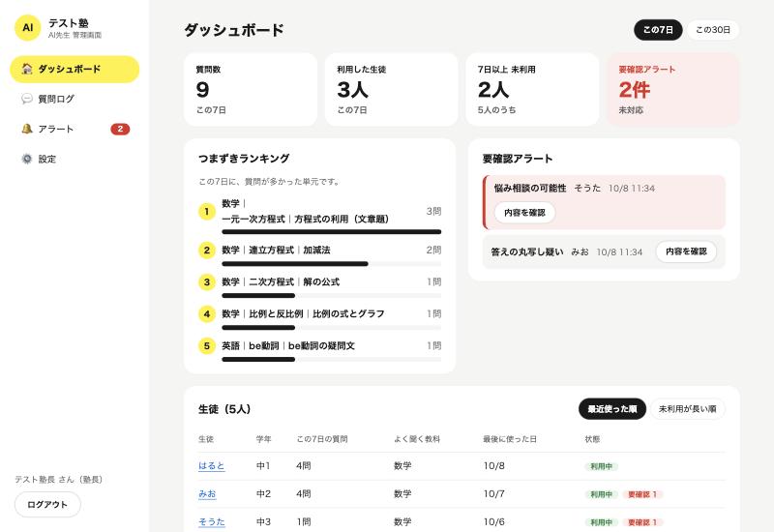Click the つまずきランキング heading
The height and width of the screenshot is (532, 774).
click(244, 159)
